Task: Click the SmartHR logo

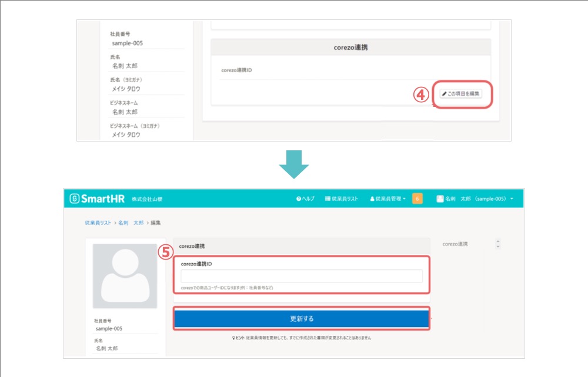Action: click(x=97, y=198)
